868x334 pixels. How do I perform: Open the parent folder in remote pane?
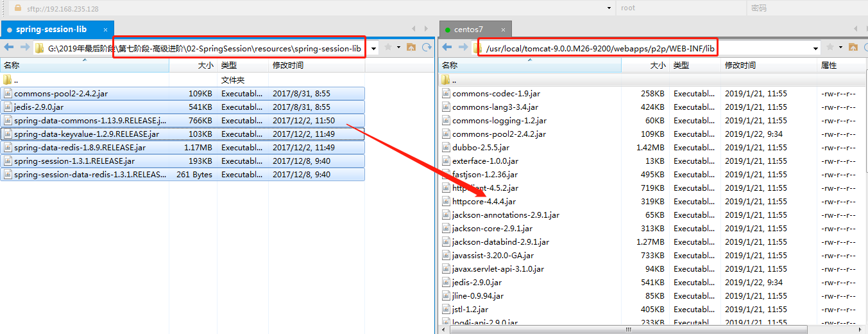[454, 80]
